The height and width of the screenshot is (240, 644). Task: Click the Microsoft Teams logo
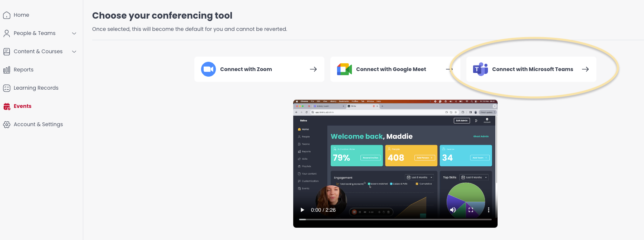(480, 69)
